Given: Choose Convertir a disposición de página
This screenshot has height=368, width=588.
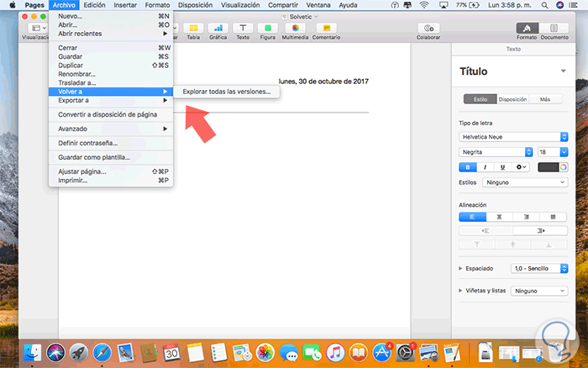Looking at the screenshot, I should point(111,114).
